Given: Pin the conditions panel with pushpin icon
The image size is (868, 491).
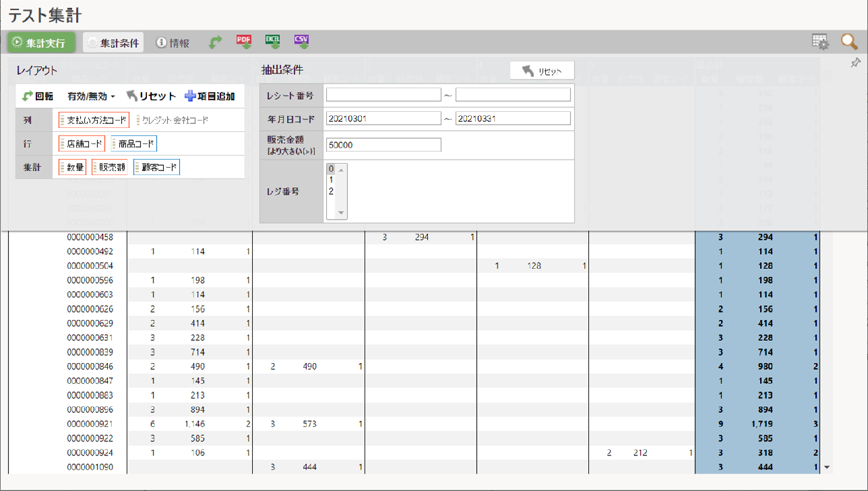Looking at the screenshot, I should click(x=855, y=63).
